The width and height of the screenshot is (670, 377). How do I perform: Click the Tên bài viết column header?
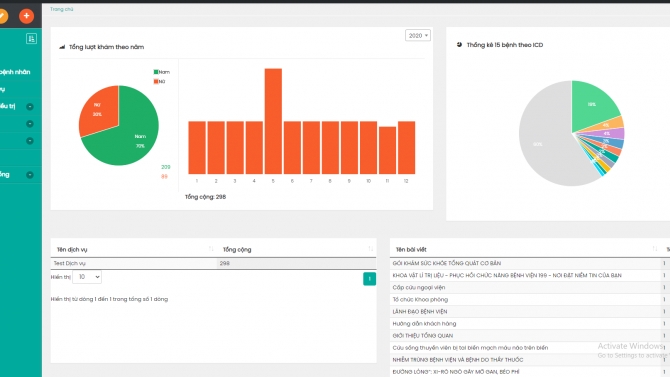(x=525, y=249)
